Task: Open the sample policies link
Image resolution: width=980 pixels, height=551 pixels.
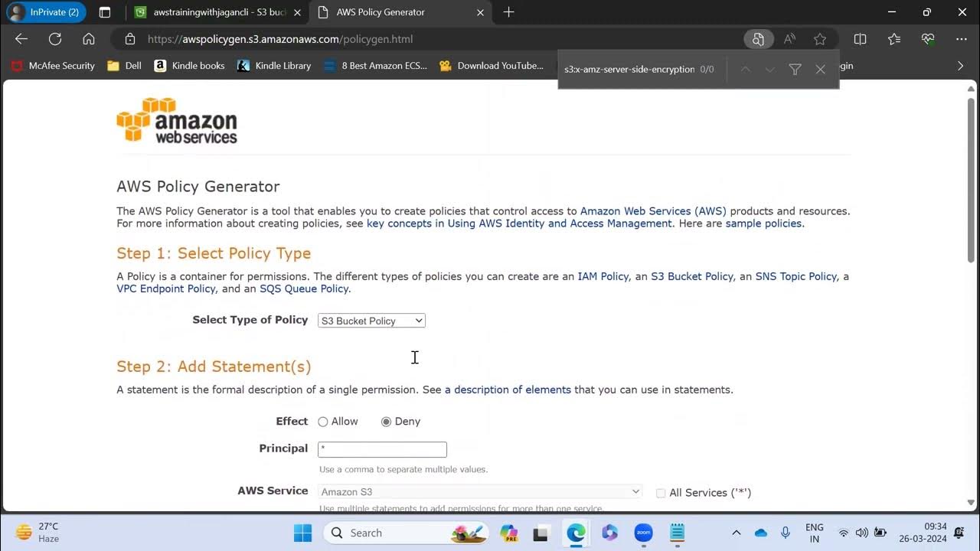Action: coord(763,223)
